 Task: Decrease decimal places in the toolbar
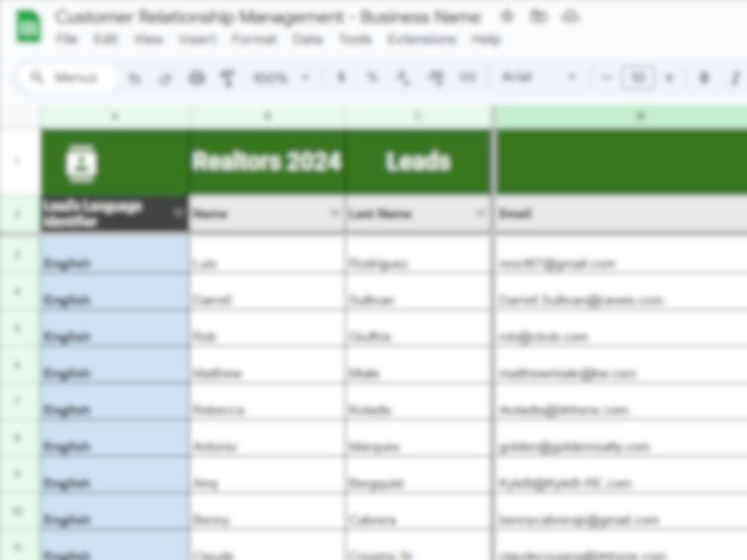pos(403,77)
